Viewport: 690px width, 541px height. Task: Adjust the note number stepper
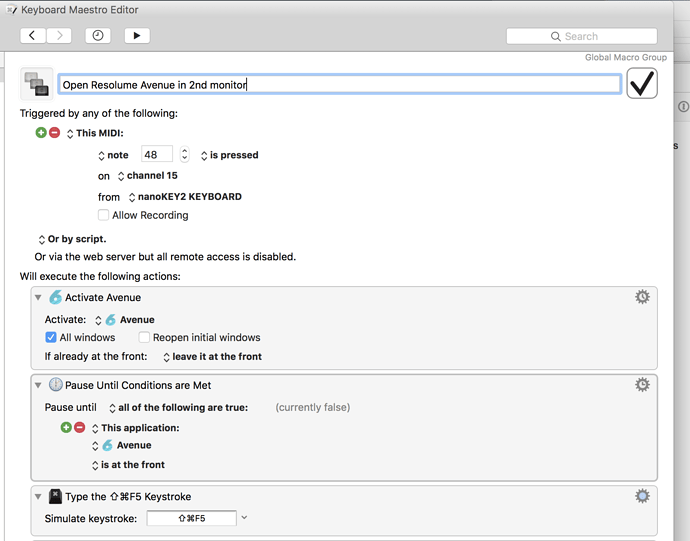click(185, 155)
